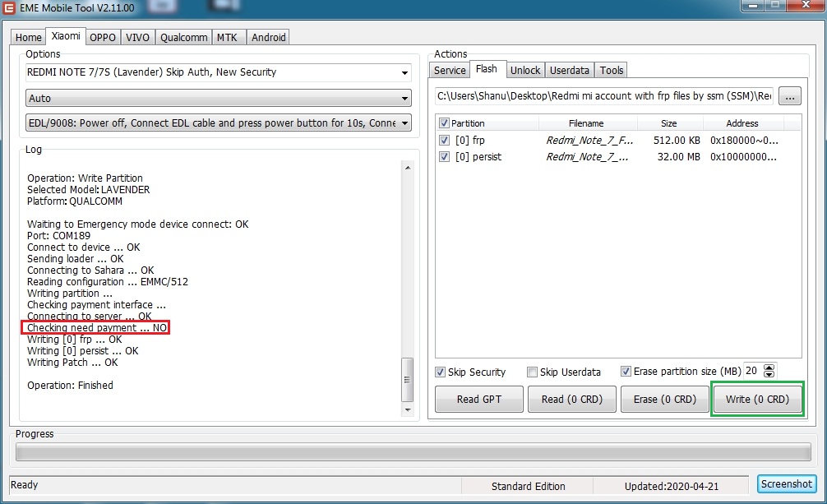The height and width of the screenshot is (504, 827).
Task: Switch to the Android tab
Action: click(269, 38)
